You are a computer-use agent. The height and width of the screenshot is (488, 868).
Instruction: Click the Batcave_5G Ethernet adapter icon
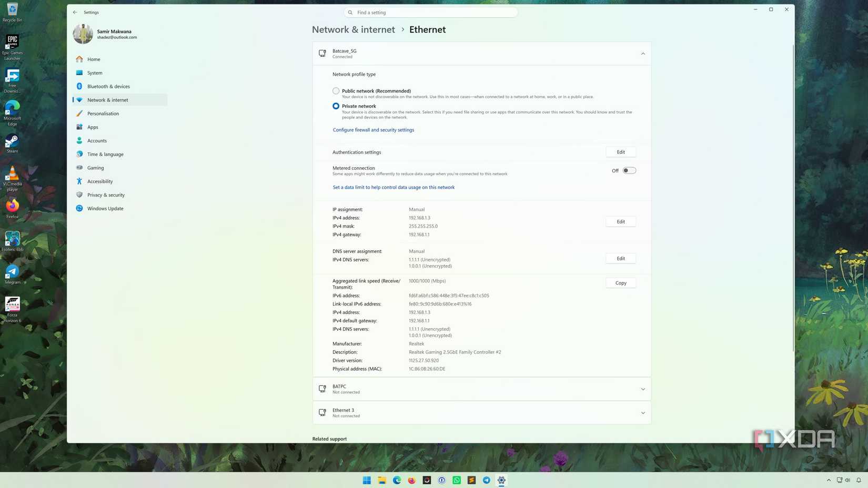pyautogui.click(x=322, y=54)
